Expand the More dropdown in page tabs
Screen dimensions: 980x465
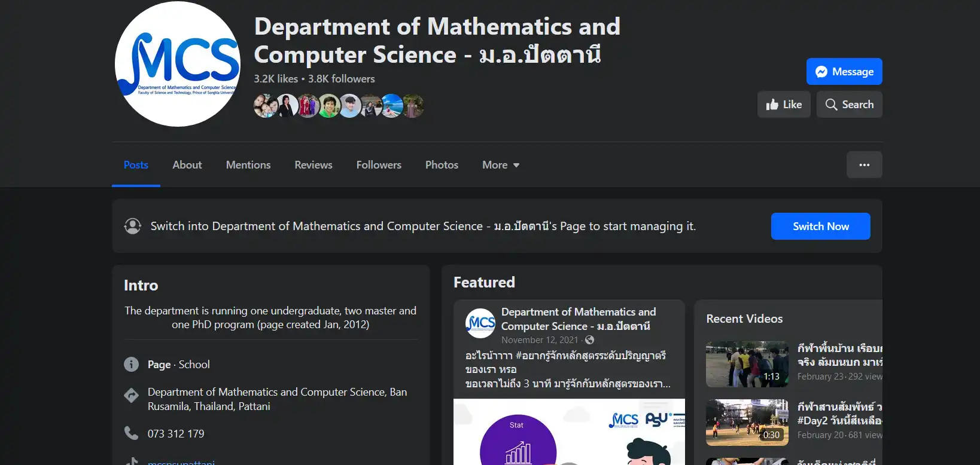(x=501, y=165)
